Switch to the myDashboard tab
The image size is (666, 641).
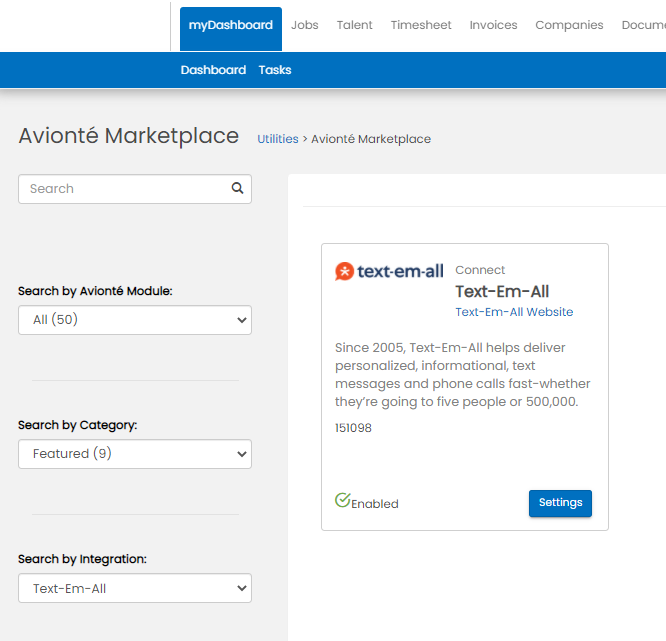coord(230,25)
